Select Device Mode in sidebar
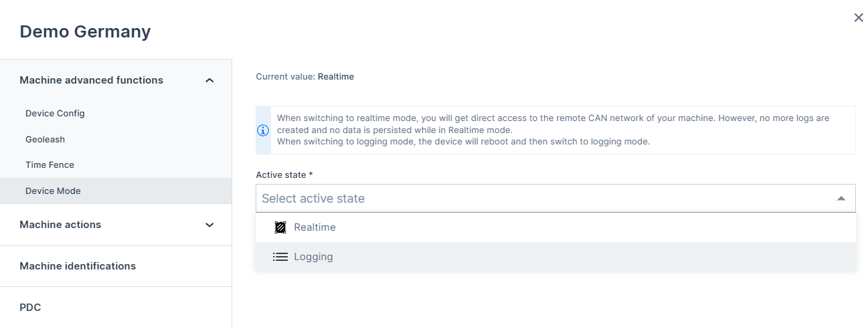 pyautogui.click(x=53, y=191)
